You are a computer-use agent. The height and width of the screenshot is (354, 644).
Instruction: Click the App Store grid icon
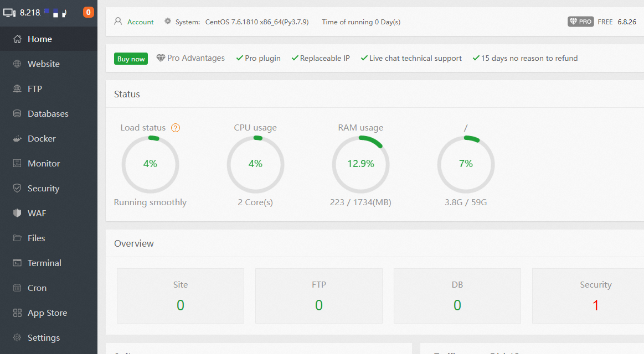(x=17, y=313)
